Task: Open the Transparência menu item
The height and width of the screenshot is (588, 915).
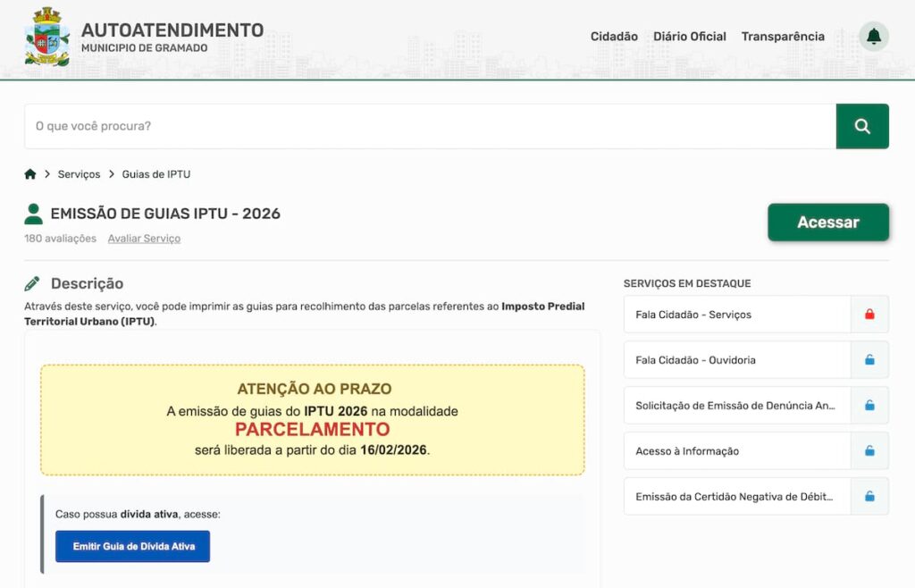Action: point(783,36)
